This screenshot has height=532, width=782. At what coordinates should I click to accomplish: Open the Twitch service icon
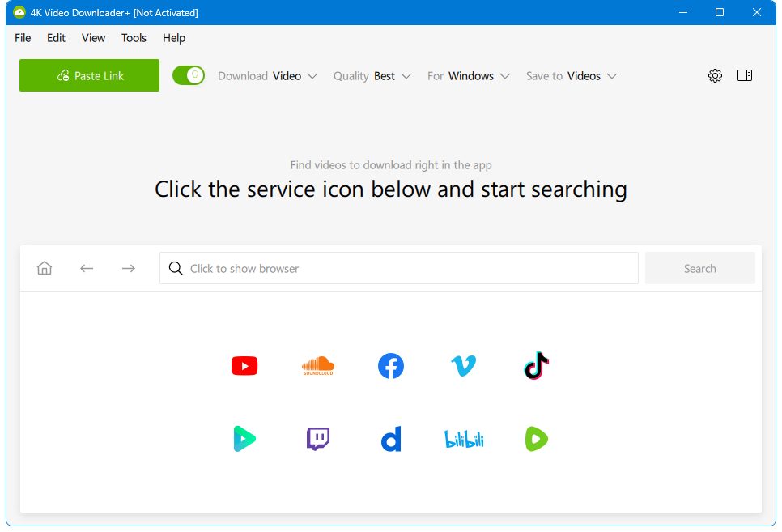tap(317, 439)
